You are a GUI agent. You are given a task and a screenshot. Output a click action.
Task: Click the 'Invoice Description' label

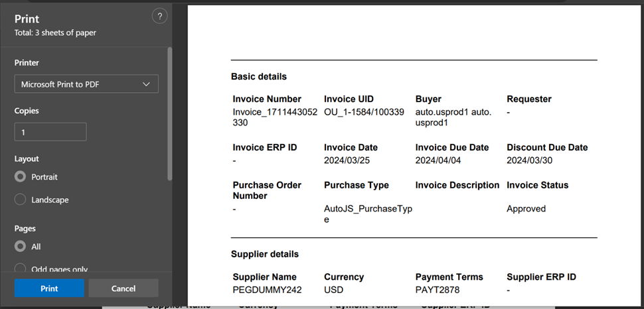[x=457, y=185]
